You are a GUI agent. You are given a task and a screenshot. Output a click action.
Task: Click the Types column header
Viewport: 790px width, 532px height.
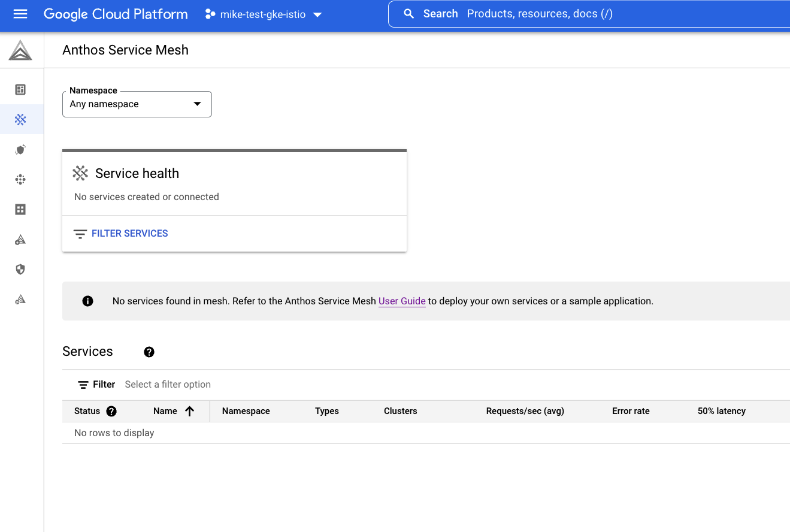(x=327, y=411)
